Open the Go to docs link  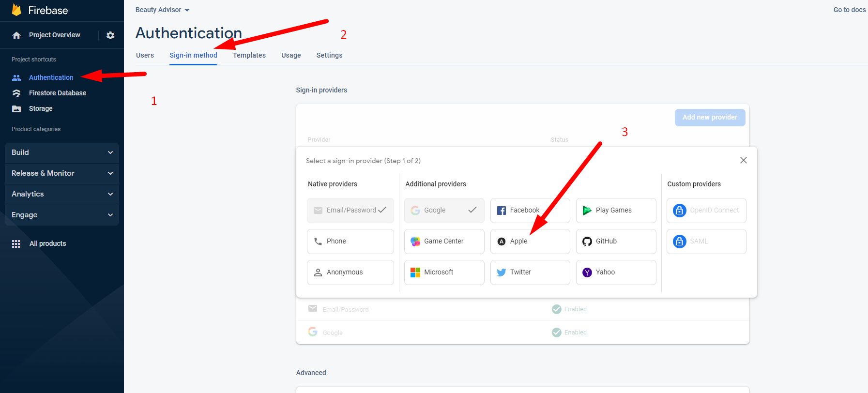tap(849, 10)
